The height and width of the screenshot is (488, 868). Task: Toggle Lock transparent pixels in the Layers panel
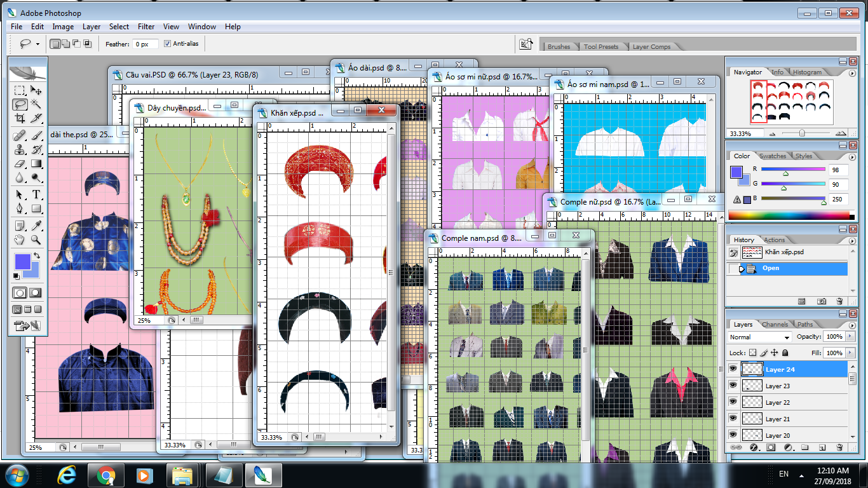753,353
